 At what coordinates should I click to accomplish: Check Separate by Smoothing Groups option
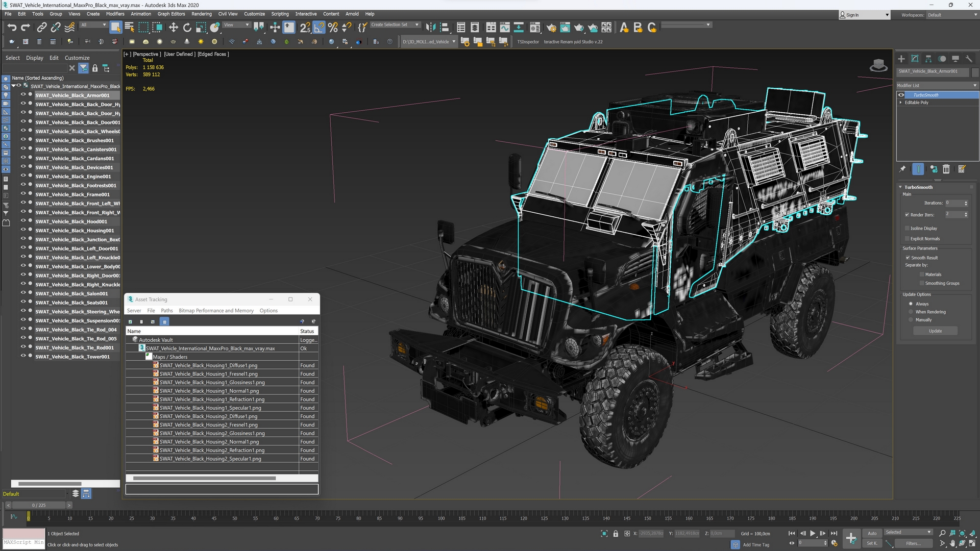[x=922, y=283]
